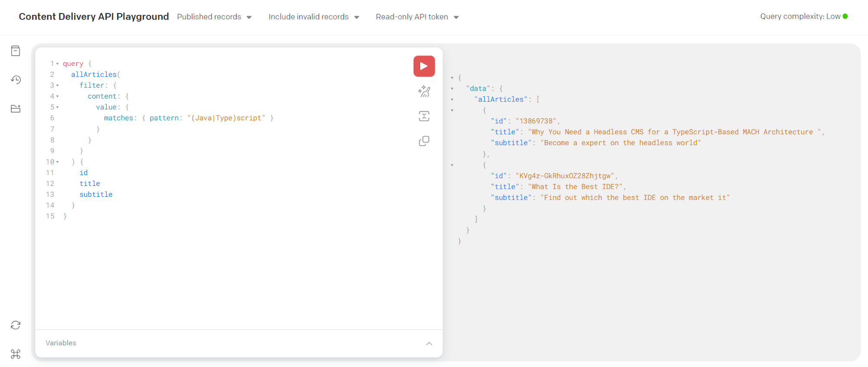Image resolution: width=868 pixels, height=367 pixels.
Task: Open the Published records dropdown
Action: [x=214, y=17]
